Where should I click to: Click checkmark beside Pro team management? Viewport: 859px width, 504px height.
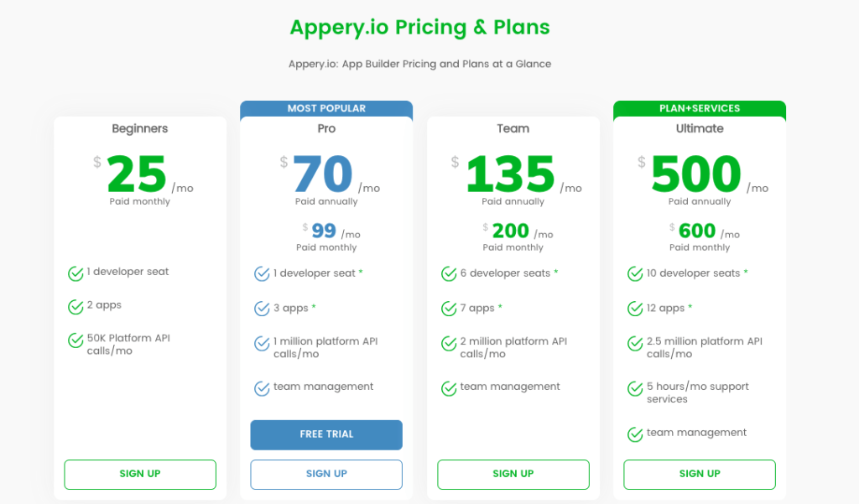click(262, 387)
